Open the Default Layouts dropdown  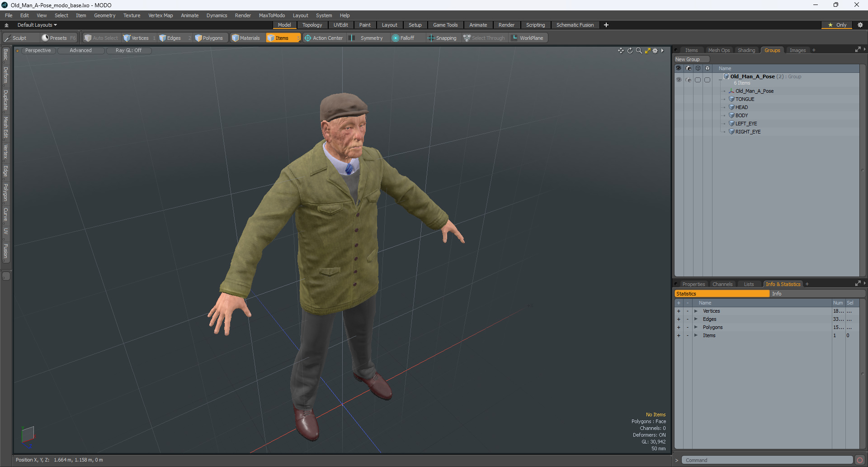(37, 25)
